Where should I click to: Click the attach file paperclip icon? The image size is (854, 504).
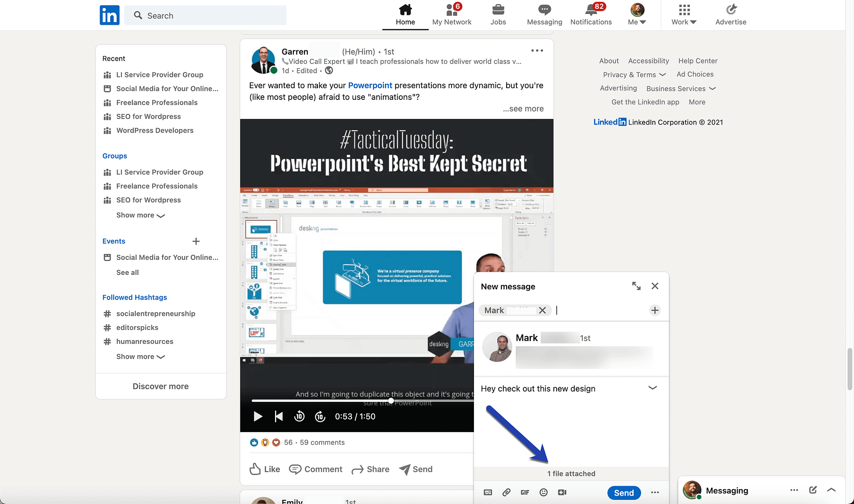click(506, 492)
